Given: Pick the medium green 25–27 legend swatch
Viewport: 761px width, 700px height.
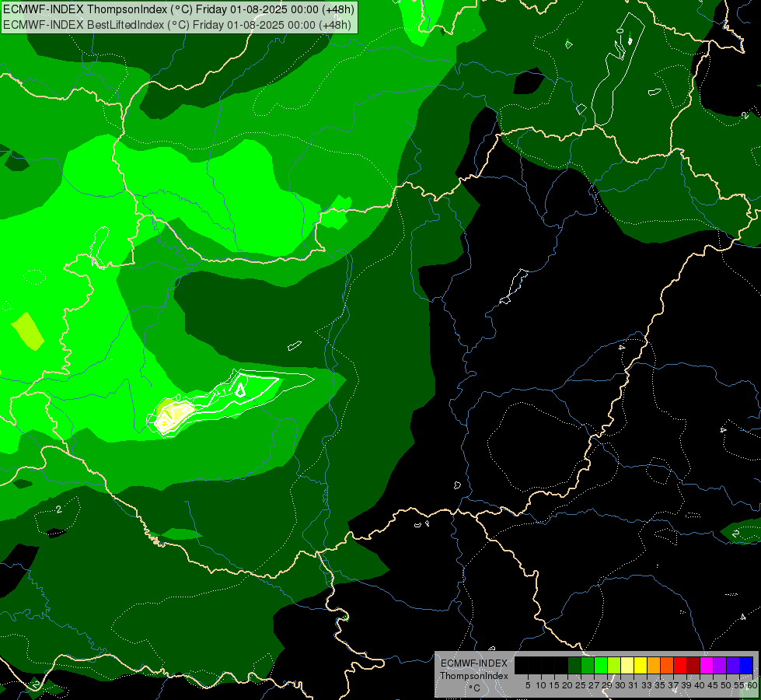Looking at the screenshot, I should (x=588, y=665).
